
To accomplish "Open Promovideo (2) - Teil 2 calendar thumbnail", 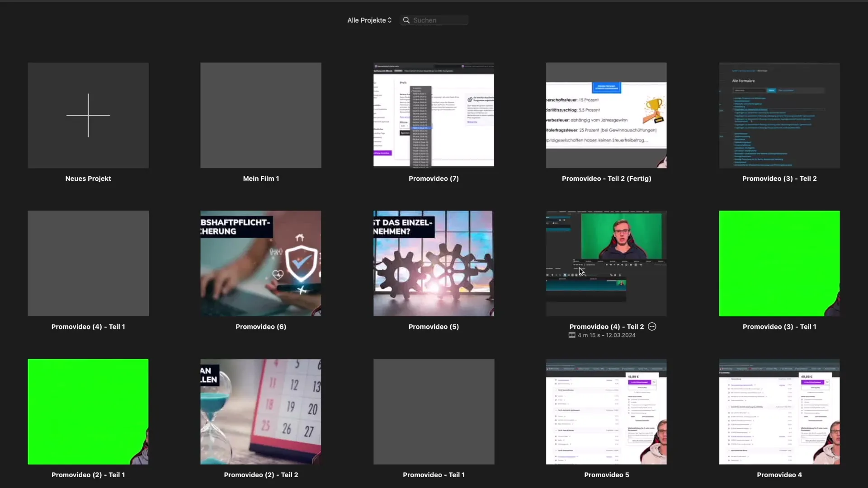I will 261,412.
